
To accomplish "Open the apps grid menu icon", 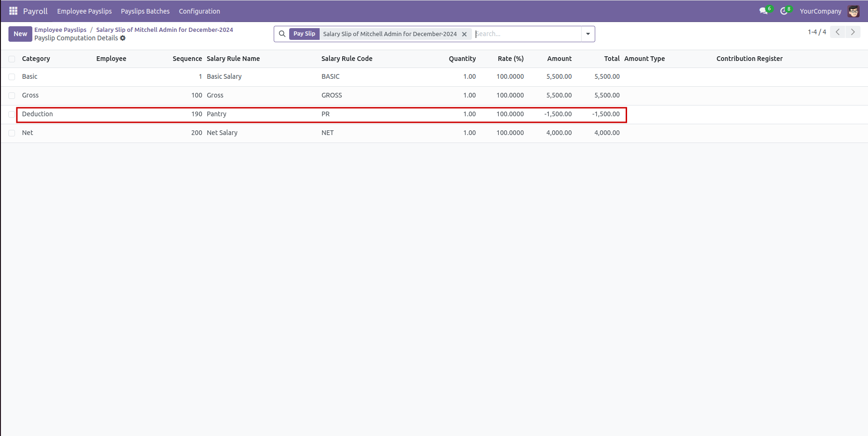I will 13,11.
